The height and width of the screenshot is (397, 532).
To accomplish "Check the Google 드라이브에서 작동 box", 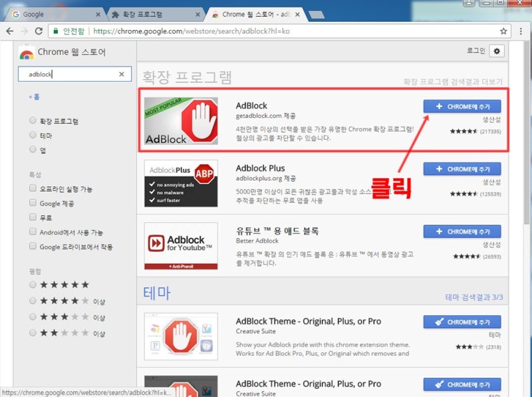I will coord(33,246).
